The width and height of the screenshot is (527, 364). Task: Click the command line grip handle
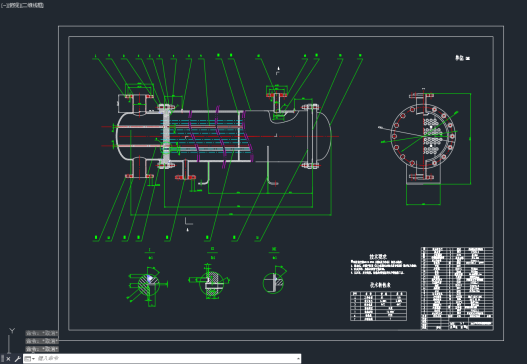click(3, 359)
